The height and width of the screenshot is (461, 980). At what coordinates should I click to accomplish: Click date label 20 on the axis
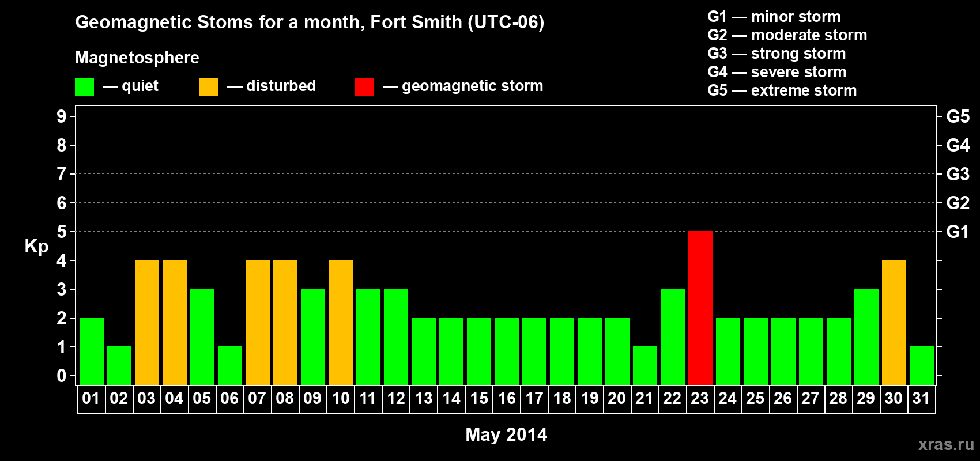tap(617, 399)
